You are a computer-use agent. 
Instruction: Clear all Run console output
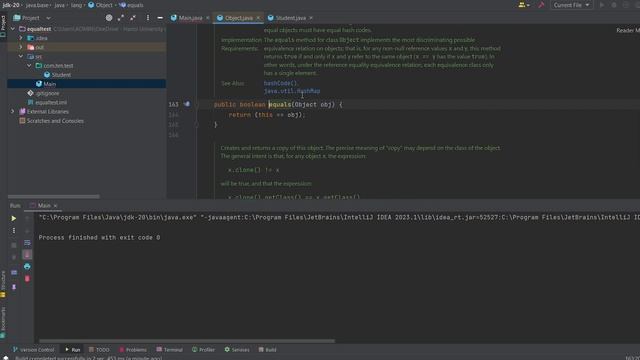pyautogui.click(x=27, y=278)
